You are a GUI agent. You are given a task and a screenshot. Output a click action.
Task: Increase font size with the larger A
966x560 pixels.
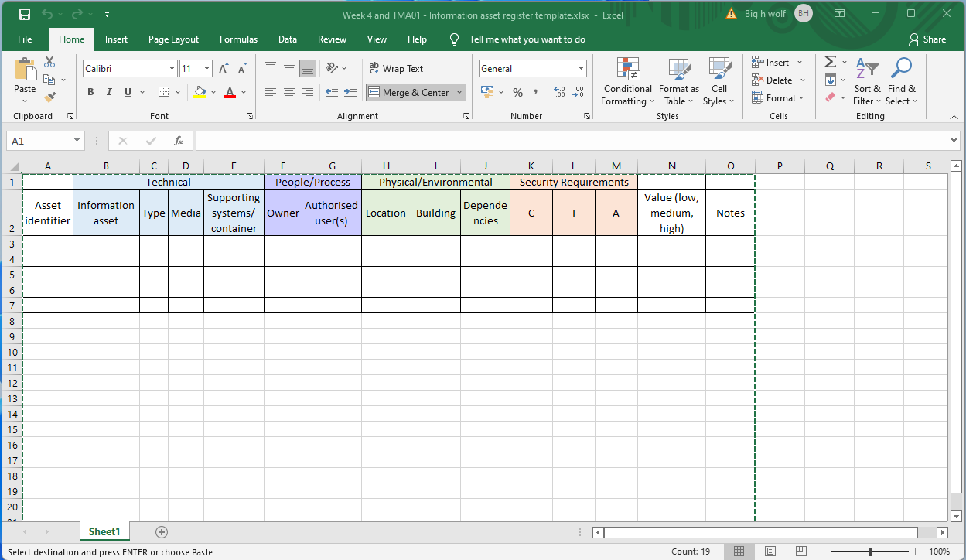click(224, 69)
